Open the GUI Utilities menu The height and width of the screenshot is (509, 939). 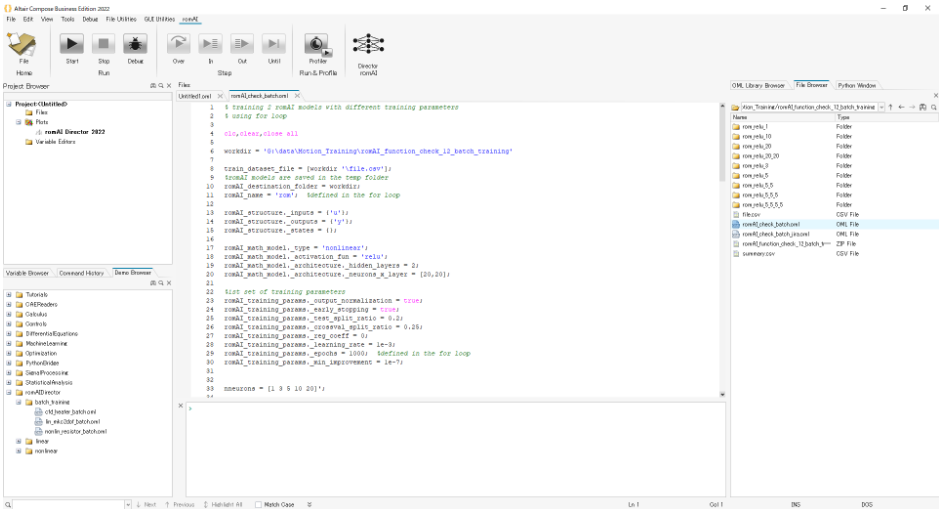pos(159,19)
